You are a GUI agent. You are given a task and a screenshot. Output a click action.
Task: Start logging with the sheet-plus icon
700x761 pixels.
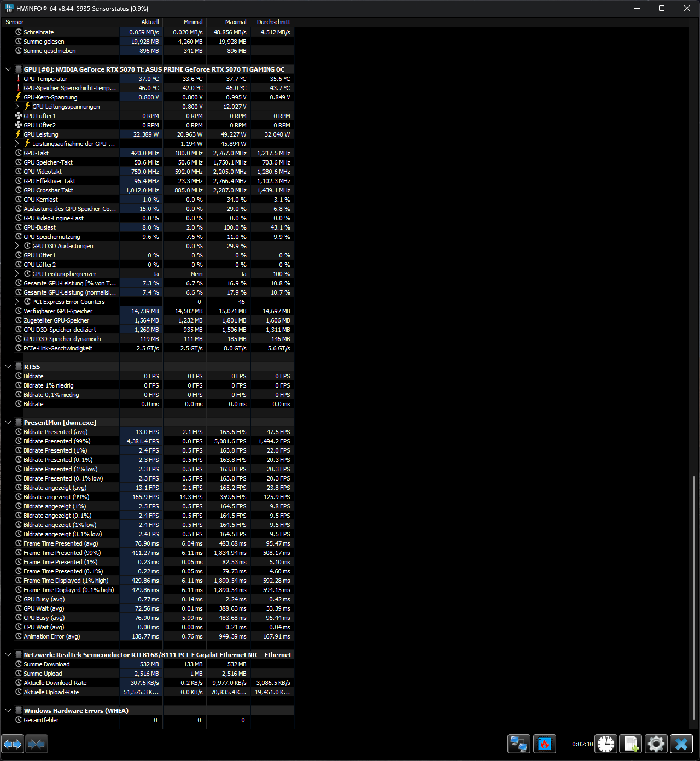[631, 744]
